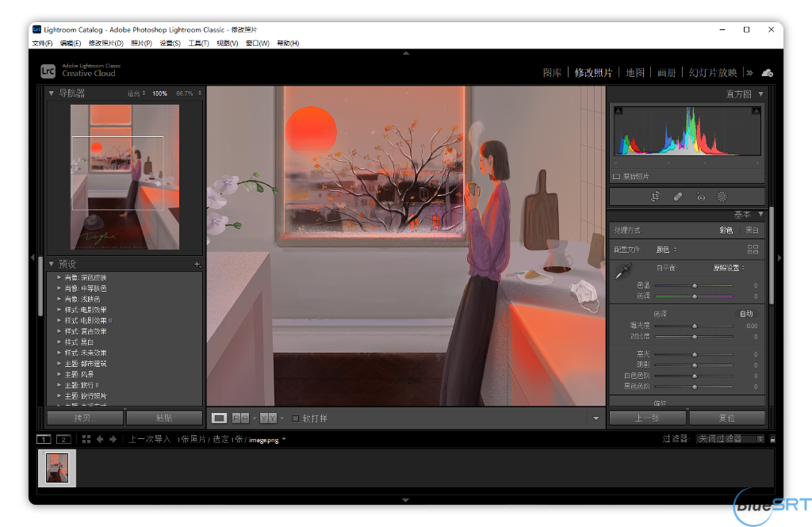Select the Crop Overlay tool

pyautogui.click(x=655, y=196)
